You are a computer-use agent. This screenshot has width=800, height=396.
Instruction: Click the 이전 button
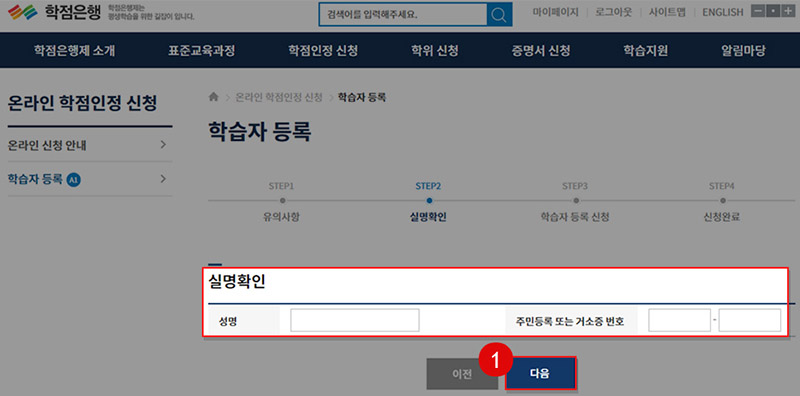click(x=462, y=374)
